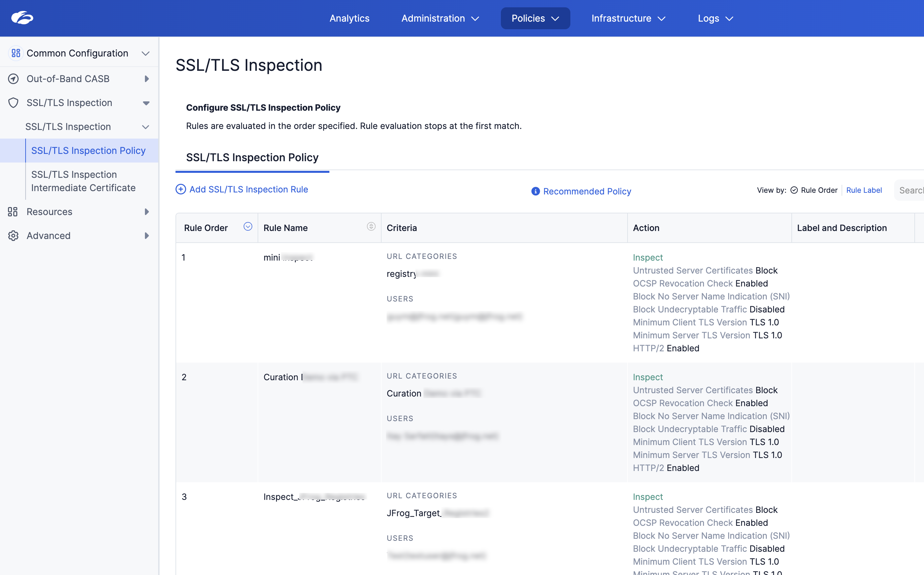Click rule order number 2
924x575 pixels.
[184, 377]
